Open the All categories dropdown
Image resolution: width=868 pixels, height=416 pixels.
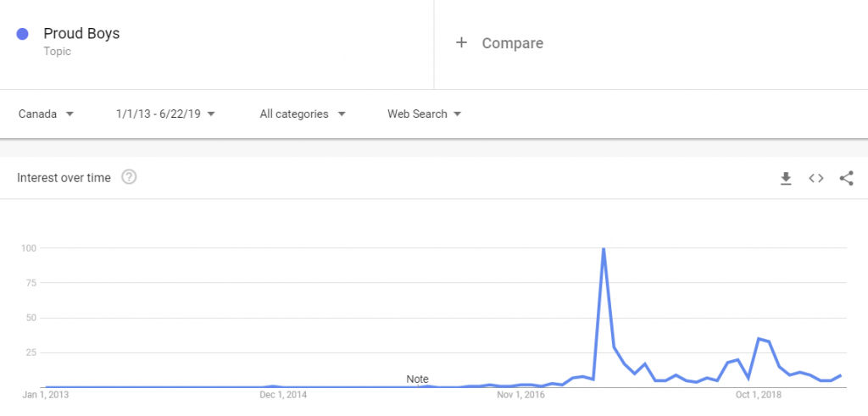point(303,114)
